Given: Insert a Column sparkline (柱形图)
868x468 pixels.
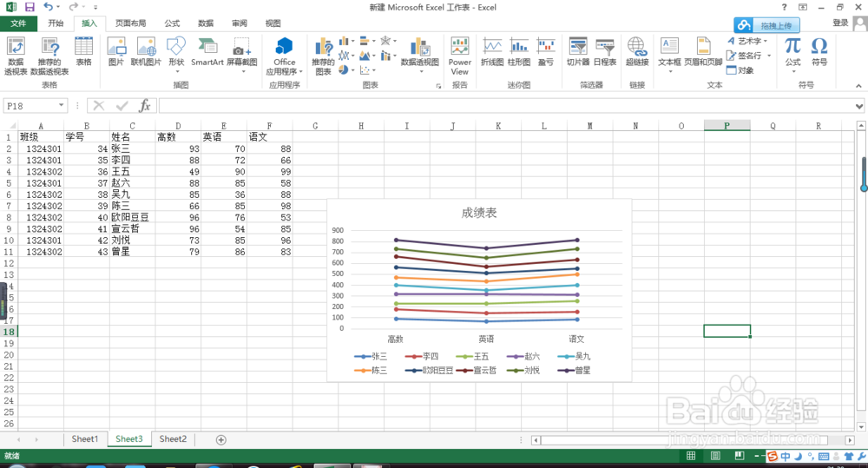Looking at the screenshot, I should (x=519, y=51).
